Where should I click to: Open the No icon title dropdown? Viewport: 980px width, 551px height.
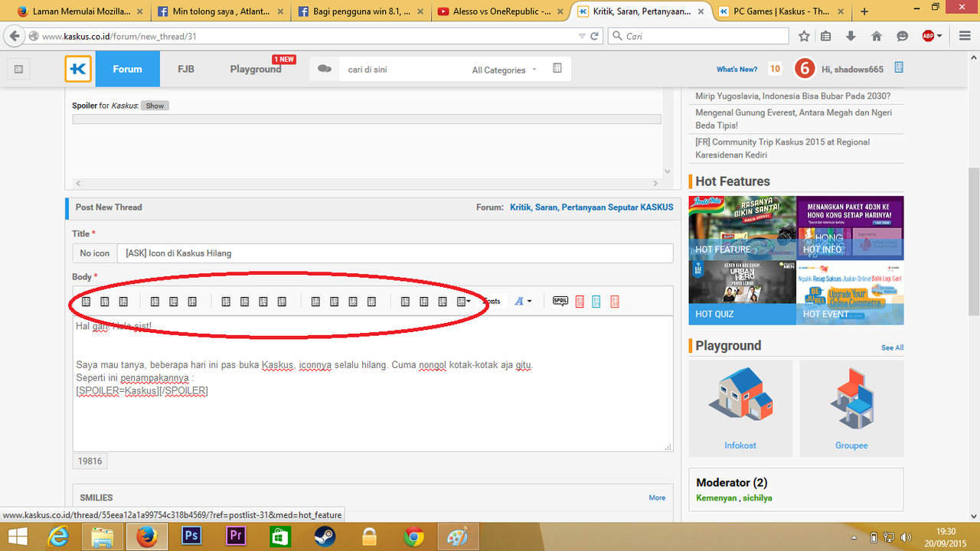click(x=95, y=253)
